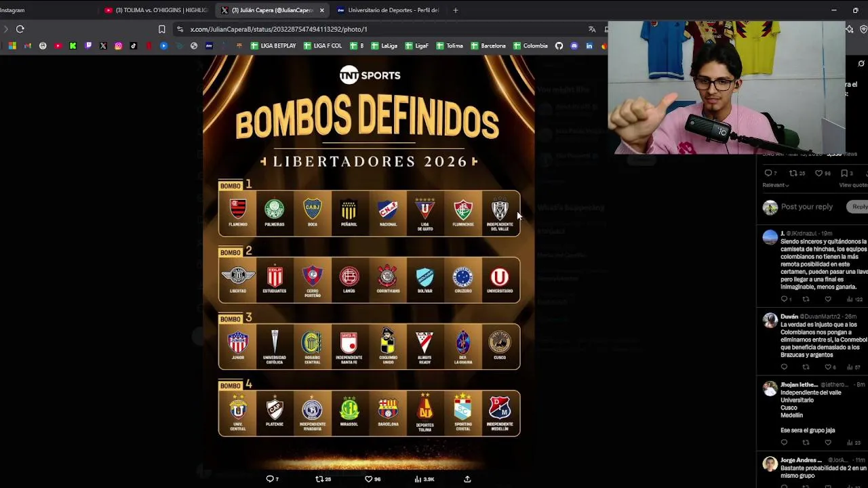Open the apps grid bookmark icon
Image resolution: width=868 pixels, height=488 pixels.
12,46
